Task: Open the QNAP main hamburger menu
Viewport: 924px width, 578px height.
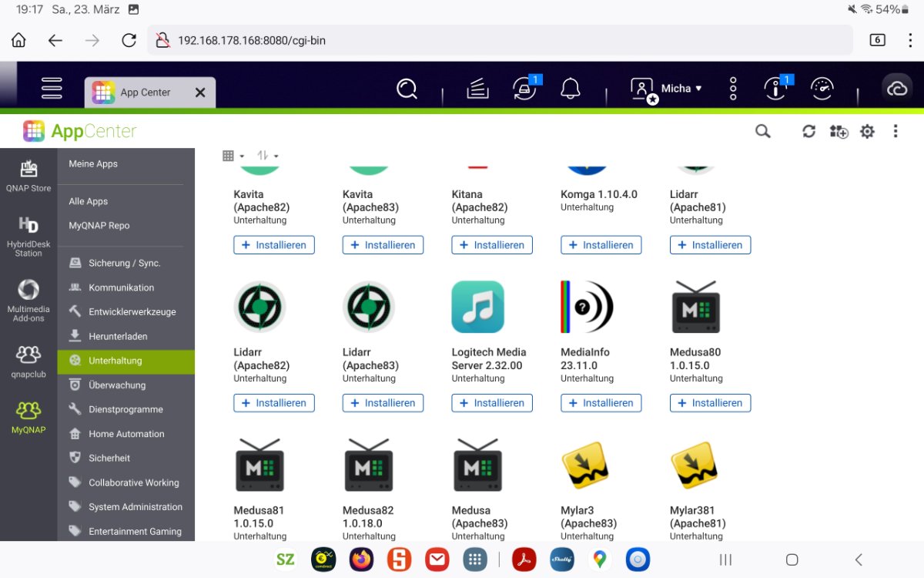Action: (52, 89)
